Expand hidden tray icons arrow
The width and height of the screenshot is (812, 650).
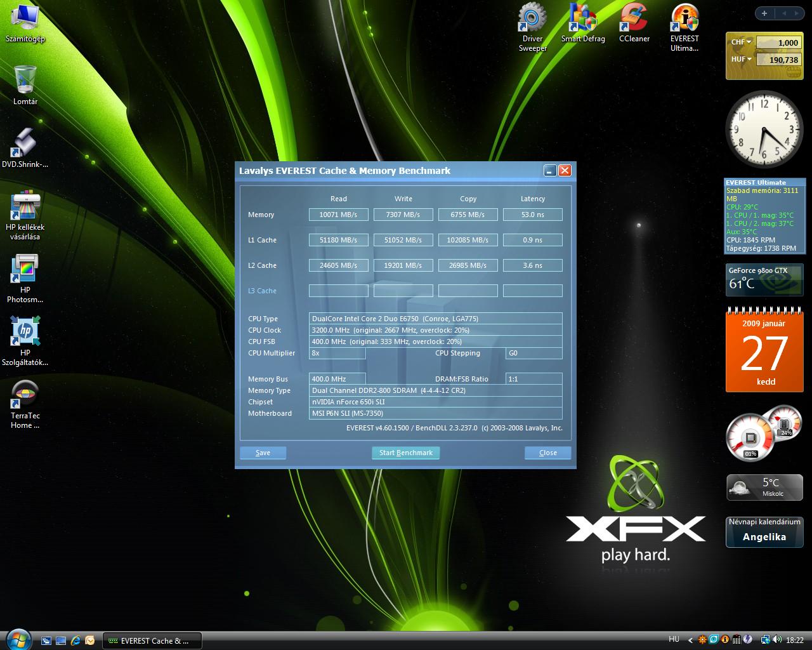(691, 640)
